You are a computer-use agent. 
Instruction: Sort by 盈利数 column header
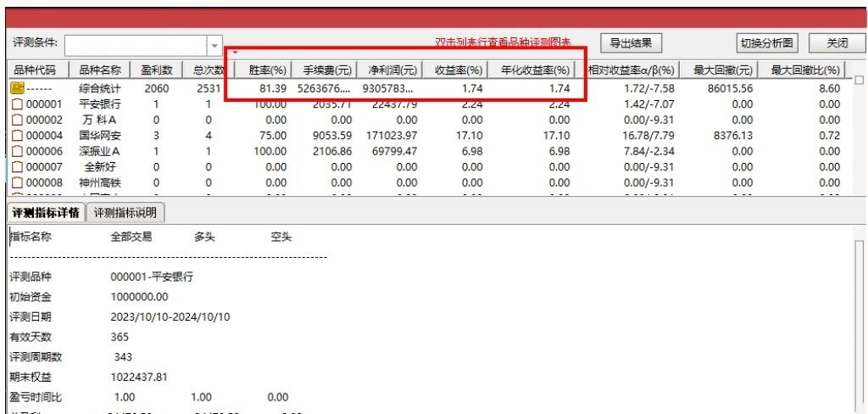[156, 70]
